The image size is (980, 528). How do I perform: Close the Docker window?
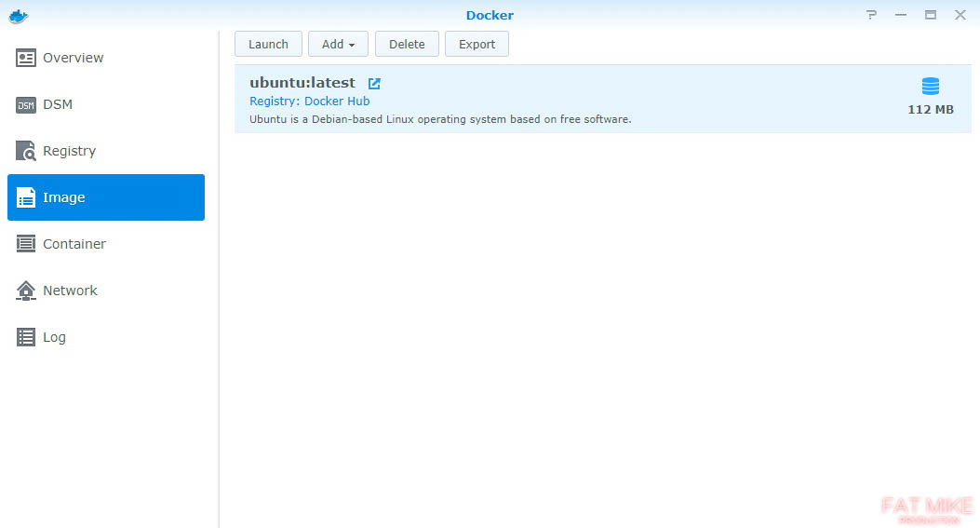tap(960, 15)
